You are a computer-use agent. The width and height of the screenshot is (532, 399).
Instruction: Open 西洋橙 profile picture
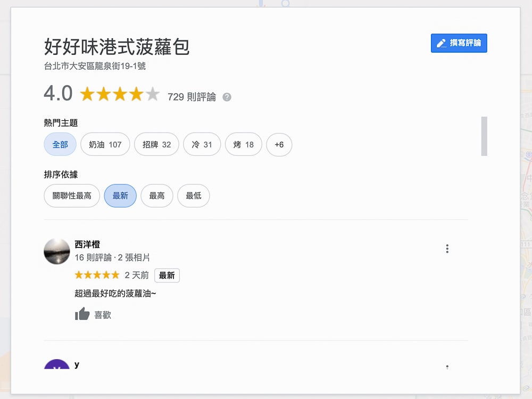57,252
